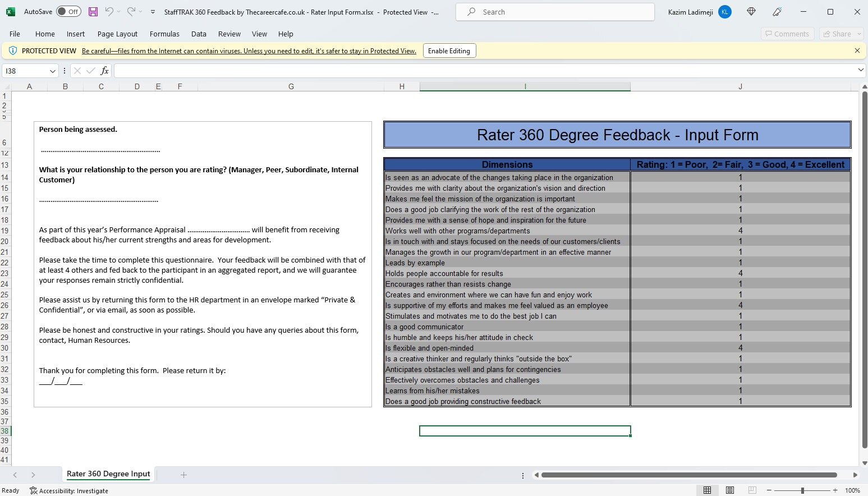Viewport: 868px width, 496px height.
Task: Switch to the Formulas ribbon tab
Action: [x=164, y=34]
